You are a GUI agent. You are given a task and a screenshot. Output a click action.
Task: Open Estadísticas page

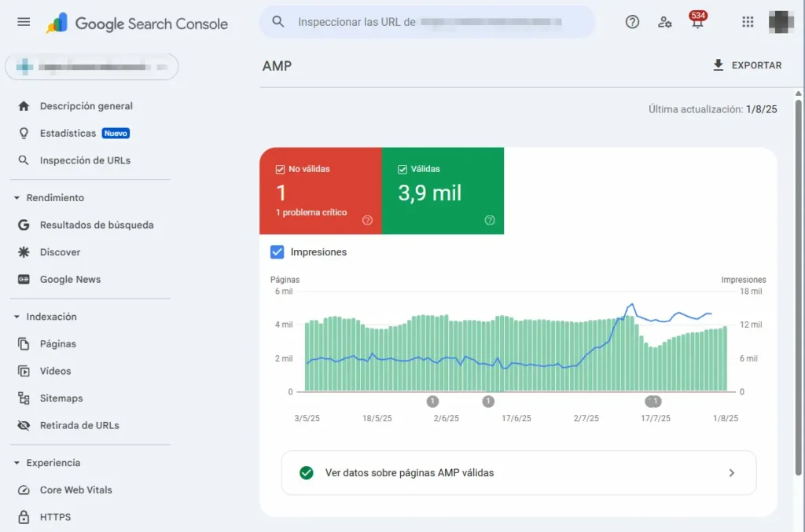68,134
